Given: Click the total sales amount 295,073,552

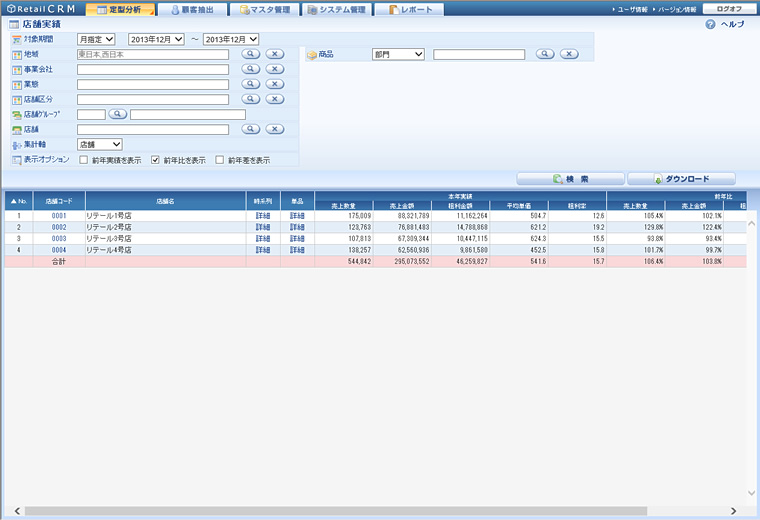Looking at the screenshot, I should pos(412,262).
